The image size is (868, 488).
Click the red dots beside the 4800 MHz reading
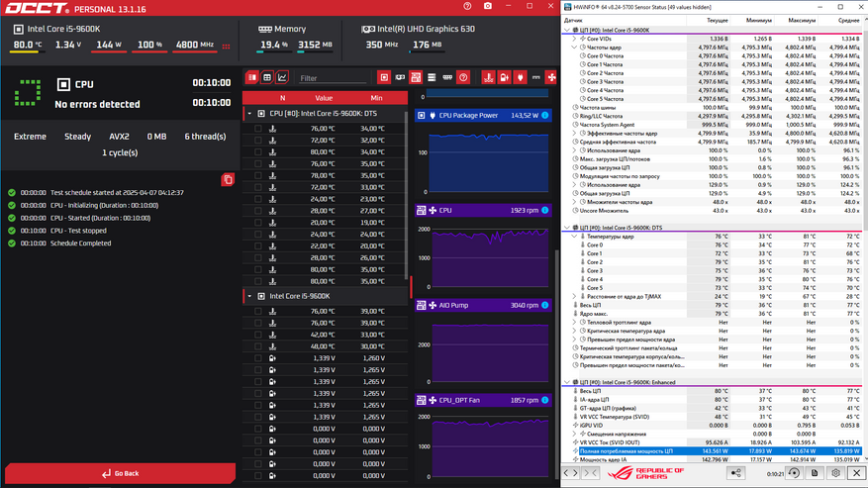226,46
